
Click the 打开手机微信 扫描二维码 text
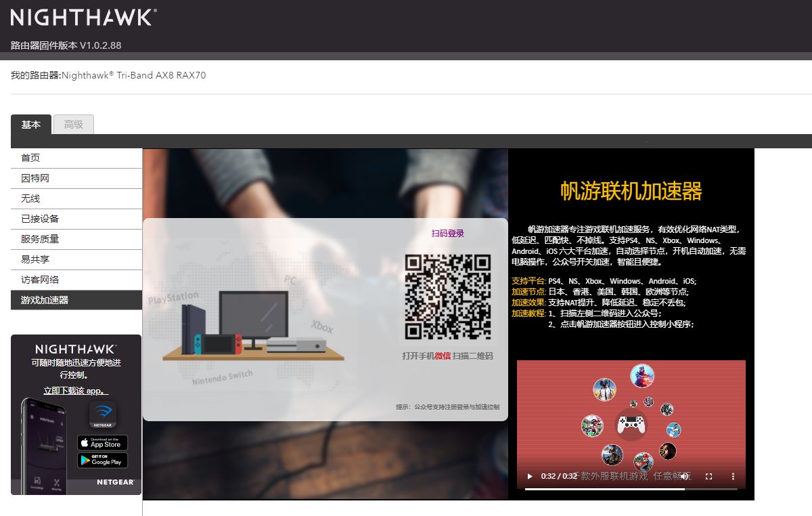(x=448, y=356)
